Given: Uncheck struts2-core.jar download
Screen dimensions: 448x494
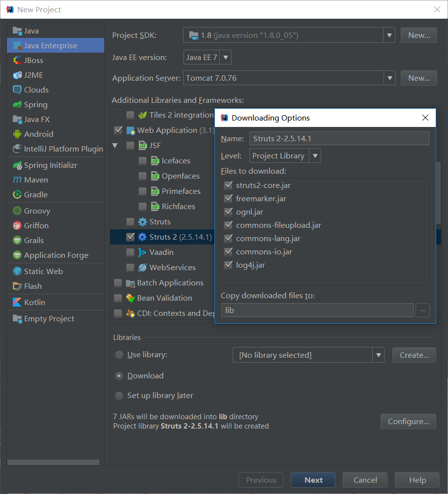Looking at the screenshot, I should [229, 185].
